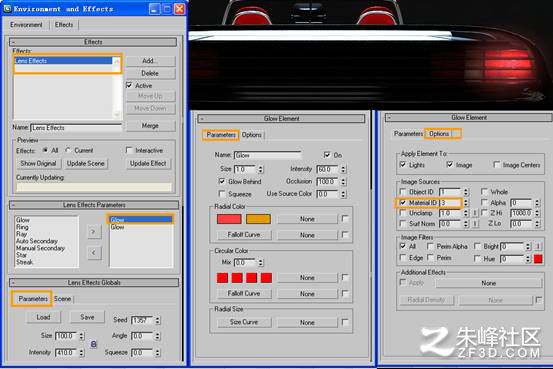Move Ring element with the right arrow button

tap(94, 232)
